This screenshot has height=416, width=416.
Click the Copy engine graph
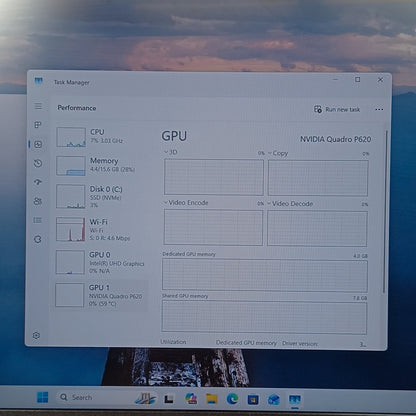pos(318,178)
